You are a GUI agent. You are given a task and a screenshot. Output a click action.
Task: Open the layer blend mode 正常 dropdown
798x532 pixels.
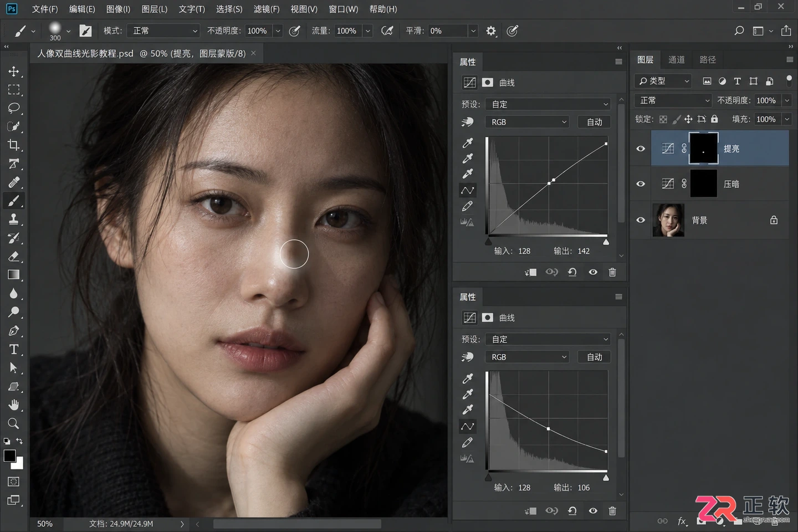click(x=673, y=100)
